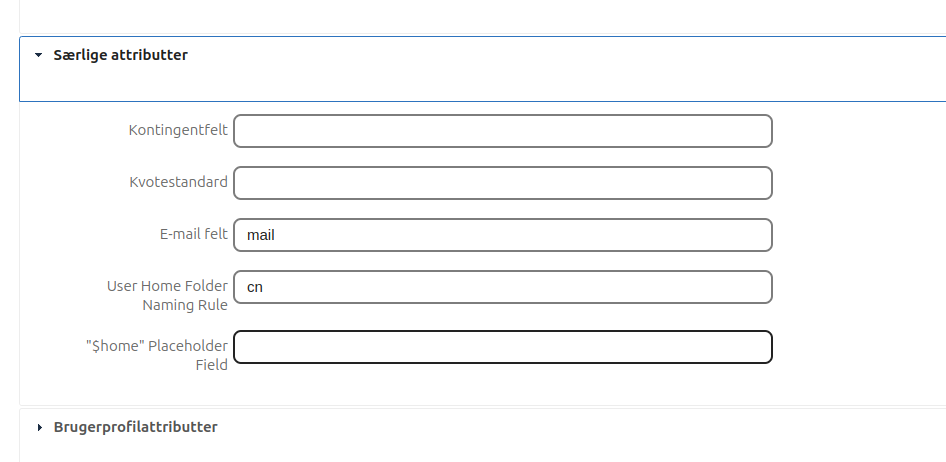Focus the User Home Folder Naming Rule field
Screen dimensions: 946x462
click(x=502, y=287)
